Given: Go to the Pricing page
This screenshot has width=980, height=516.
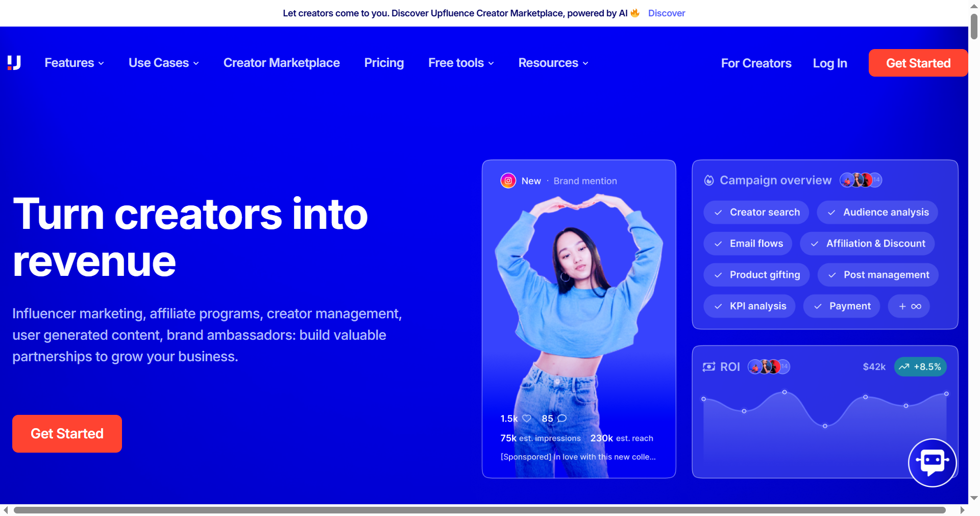Looking at the screenshot, I should [384, 63].
